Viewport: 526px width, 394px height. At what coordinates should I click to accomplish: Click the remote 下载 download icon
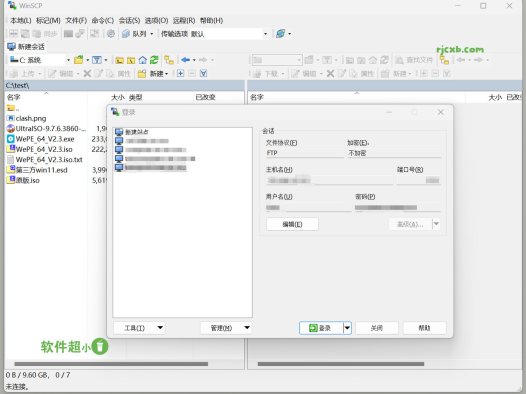[x=258, y=73]
